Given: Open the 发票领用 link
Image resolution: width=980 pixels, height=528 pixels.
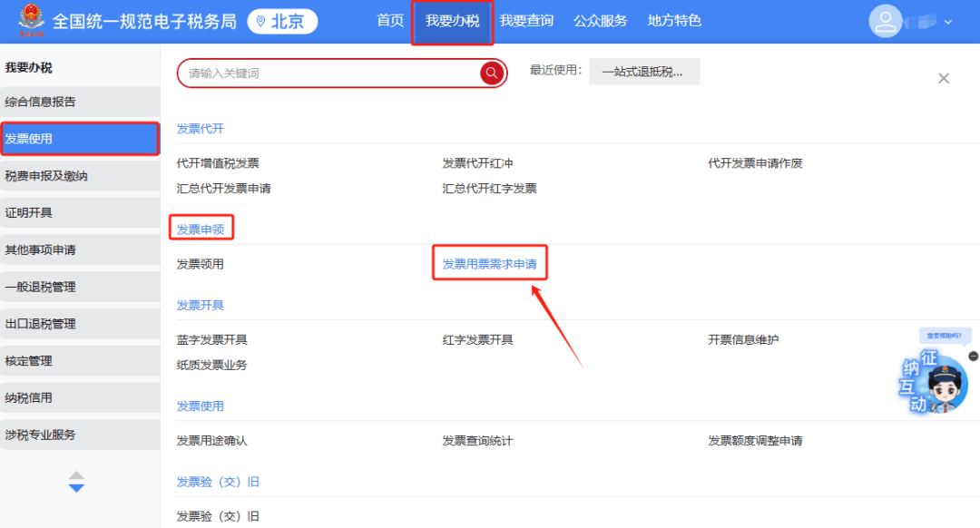Looking at the screenshot, I should pos(199,261).
